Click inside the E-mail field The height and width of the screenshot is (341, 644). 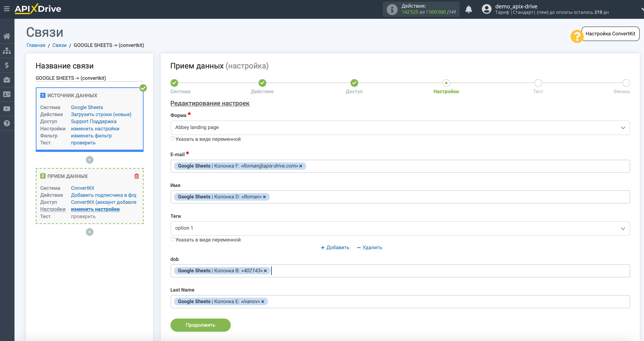[x=400, y=166]
